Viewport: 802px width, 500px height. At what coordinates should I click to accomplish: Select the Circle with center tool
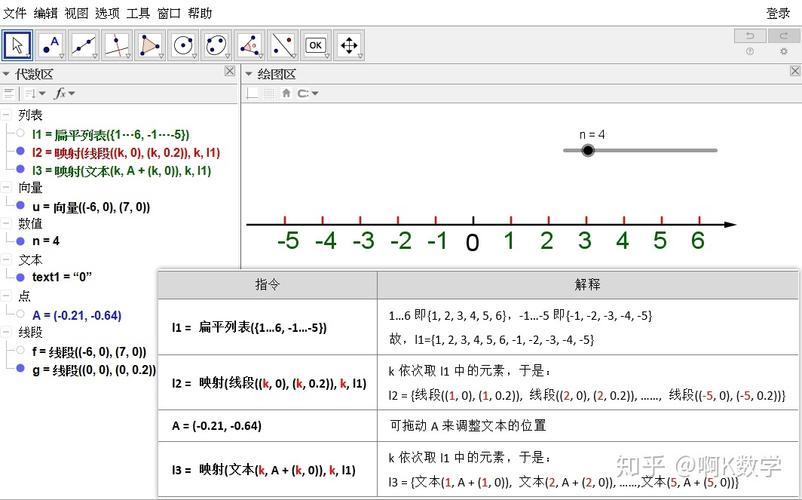[x=183, y=46]
